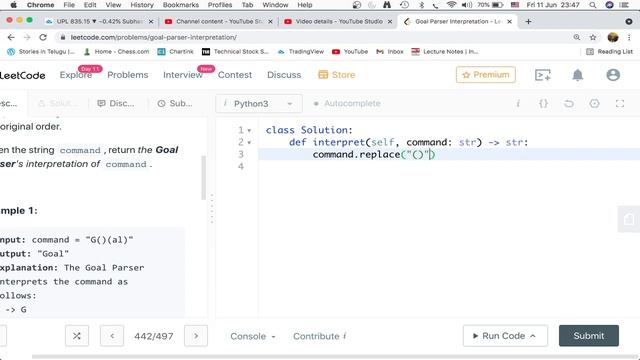This screenshot has height=360, width=640.
Task: Open the Bookmarks menu
Action: [180, 5]
